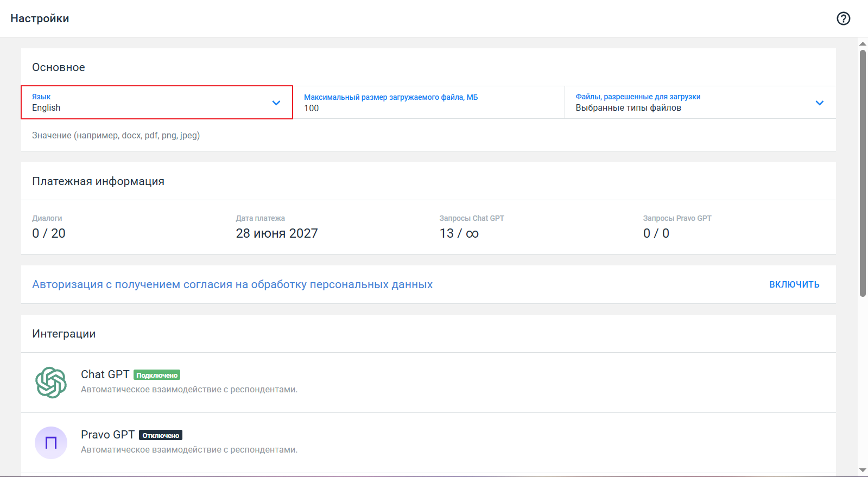Open the allowed file types dropdown

pyautogui.click(x=689, y=103)
